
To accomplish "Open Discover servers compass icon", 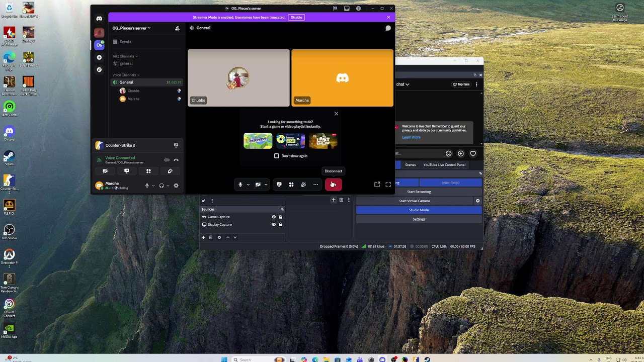I will pyautogui.click(x=99, y=69).
